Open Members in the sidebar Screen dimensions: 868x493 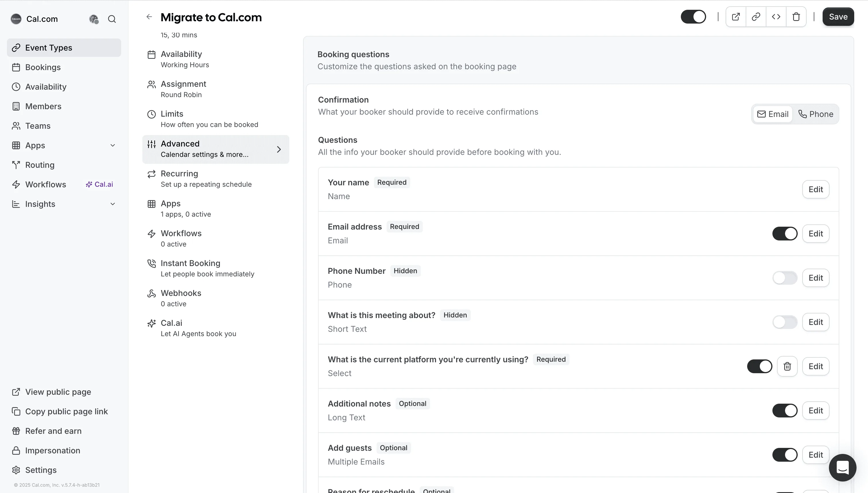tap(64, 106)
